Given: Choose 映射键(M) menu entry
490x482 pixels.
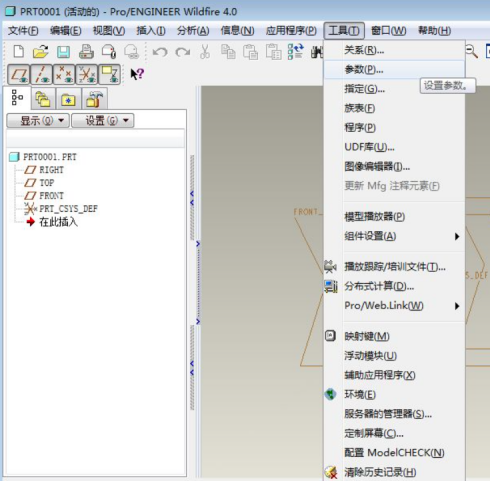Looking at the screenshot, I should pos(394,336).
